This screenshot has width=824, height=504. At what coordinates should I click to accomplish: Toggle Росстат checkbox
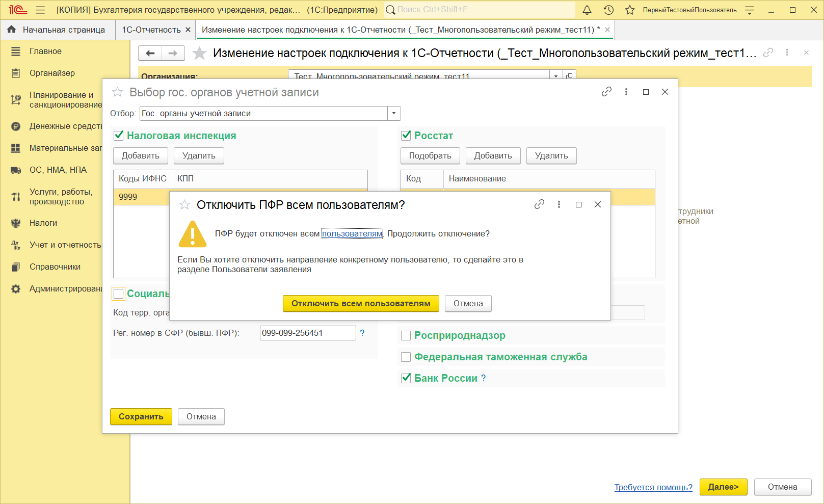click(406, 136)
